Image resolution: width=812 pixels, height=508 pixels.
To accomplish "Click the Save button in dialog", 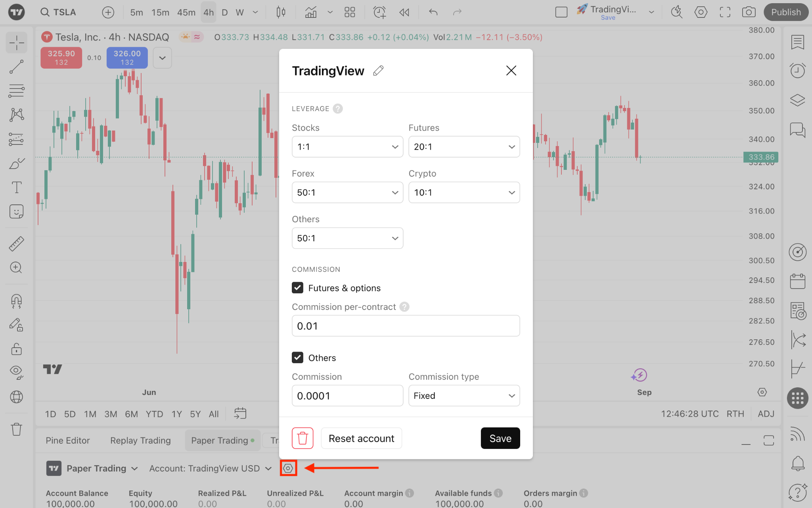I will (x=500, y=438).
